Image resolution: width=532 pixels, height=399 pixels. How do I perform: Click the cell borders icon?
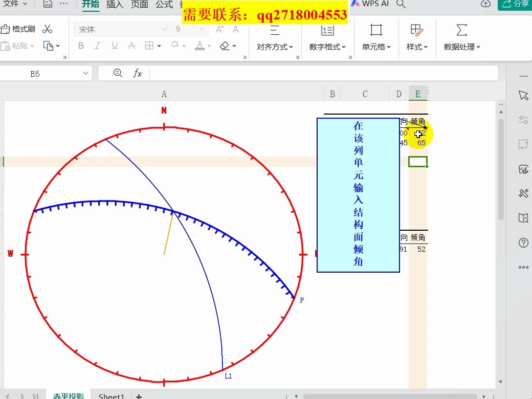tap(149, 46)
